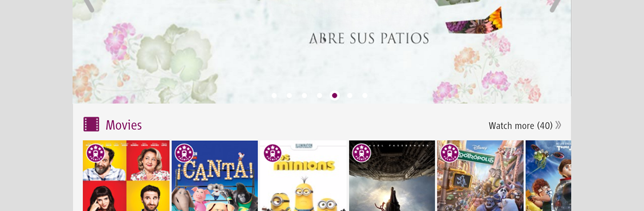
Task: Select the active fifth carousel dot
Action: (334, 95)
